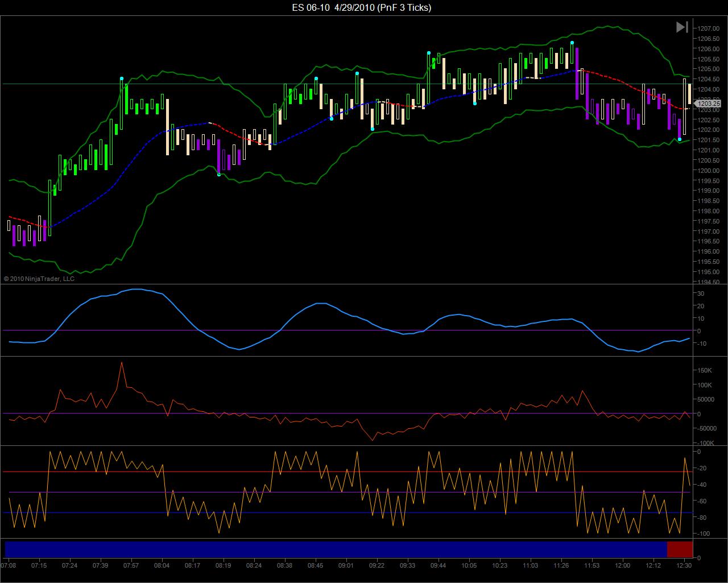Click the 1197.00 price axis label
The image size is (728, 583).
coord(709,231)
